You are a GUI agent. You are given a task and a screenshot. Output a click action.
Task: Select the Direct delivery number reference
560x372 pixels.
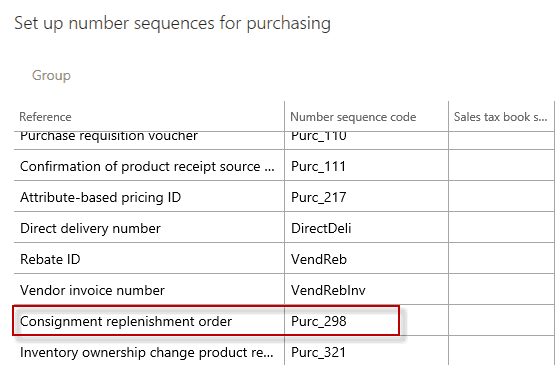click(90, 228)
